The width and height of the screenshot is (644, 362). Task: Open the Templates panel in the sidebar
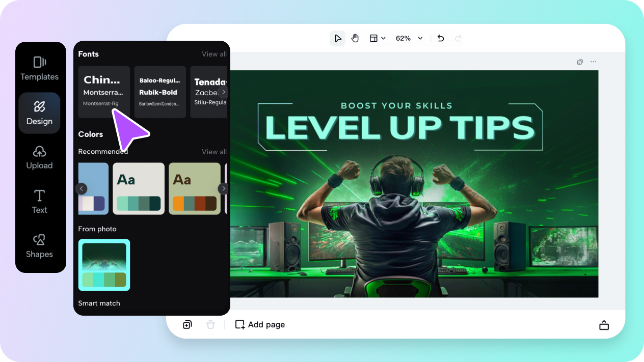(39, 69)
